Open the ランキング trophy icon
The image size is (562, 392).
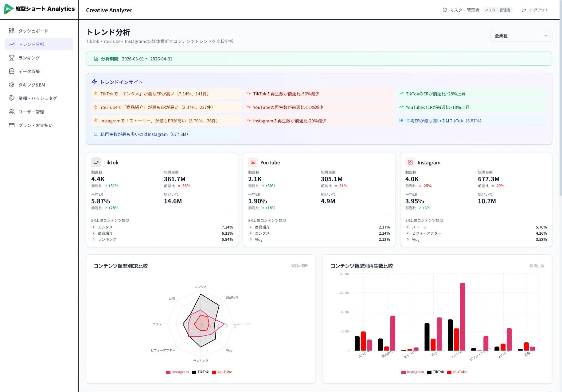pyautogui.click(x=12, y=58)
